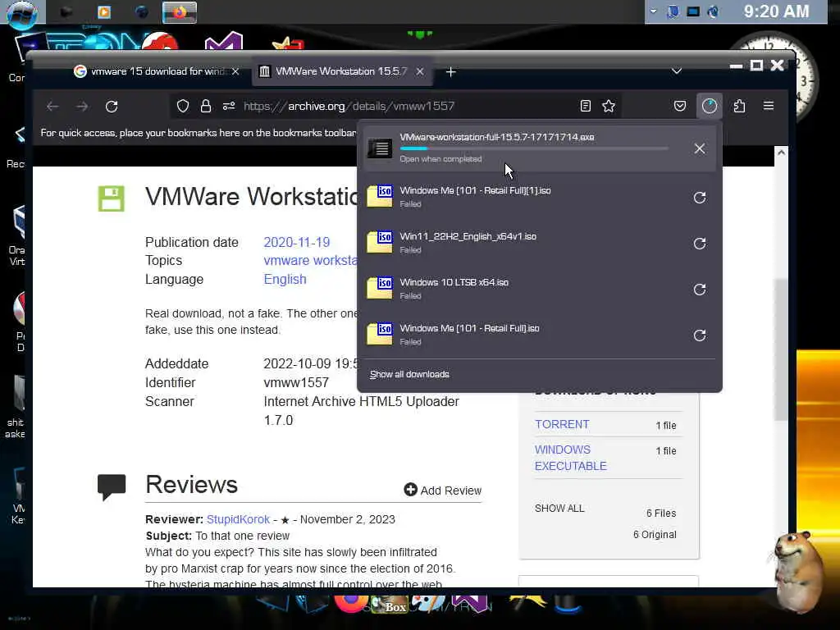The image size is (840, 630).
Task: Open the orange media player taskbar icon
Action: pos(104,11)
